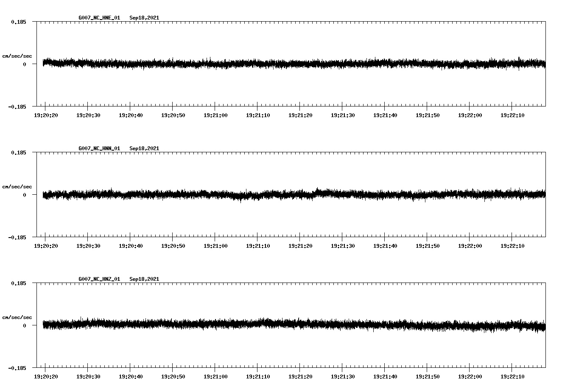Click the G007_NC_HNN_01 channel title

[x=99, y=148]
